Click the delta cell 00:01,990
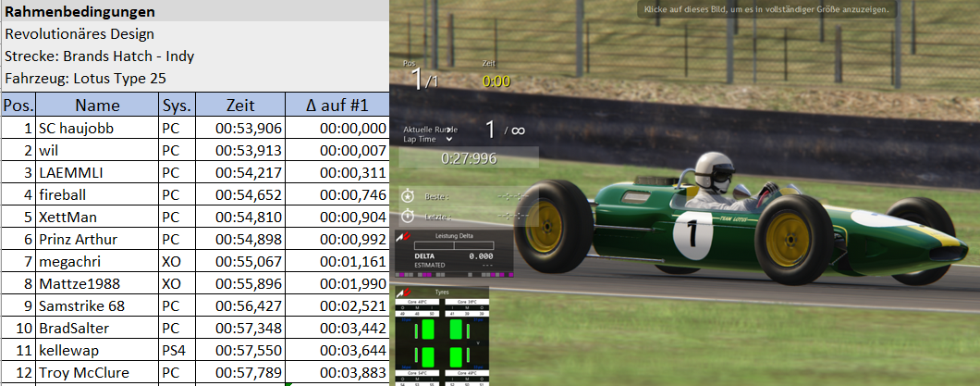Screen dimensions: 980x386 337,284
